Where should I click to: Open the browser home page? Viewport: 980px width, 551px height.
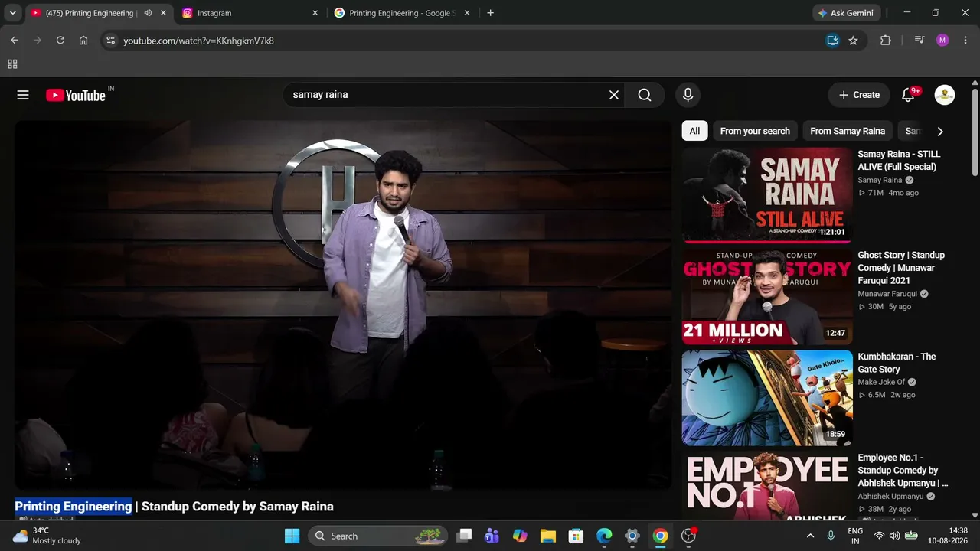[x=83, y=41]
